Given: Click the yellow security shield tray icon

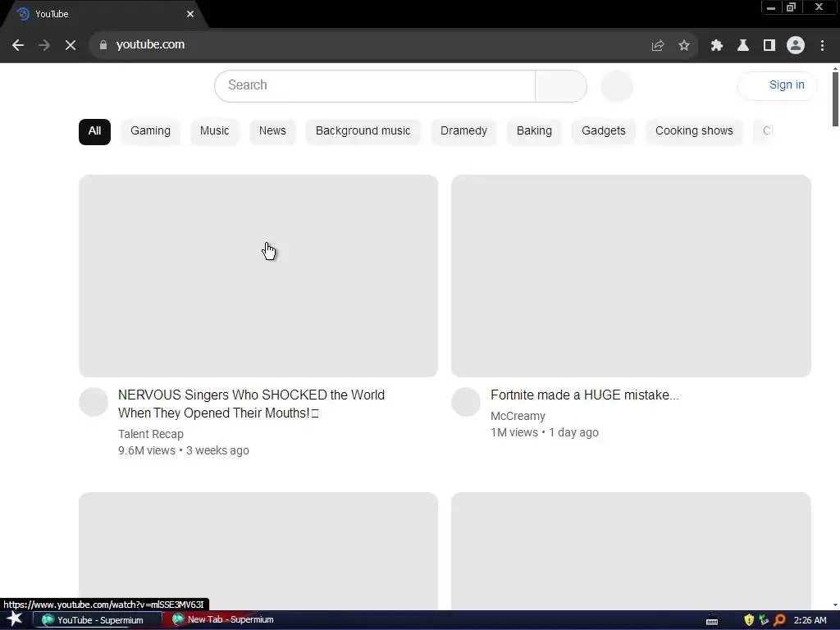Looking at the screenshot, I should [749, 620].
